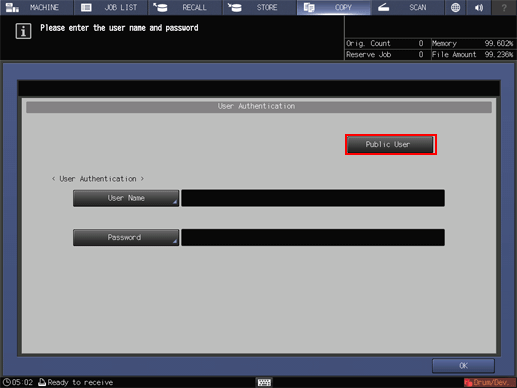Click the User Name text field
The image size is (517, 388).
313,198
